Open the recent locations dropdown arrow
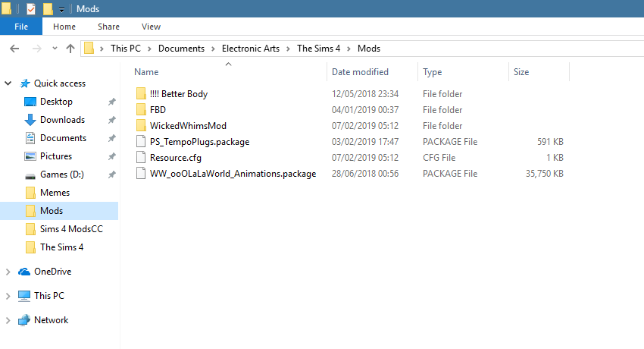This screenshot has width=644, height=349. pyautogui.click(x=55, y=49)
